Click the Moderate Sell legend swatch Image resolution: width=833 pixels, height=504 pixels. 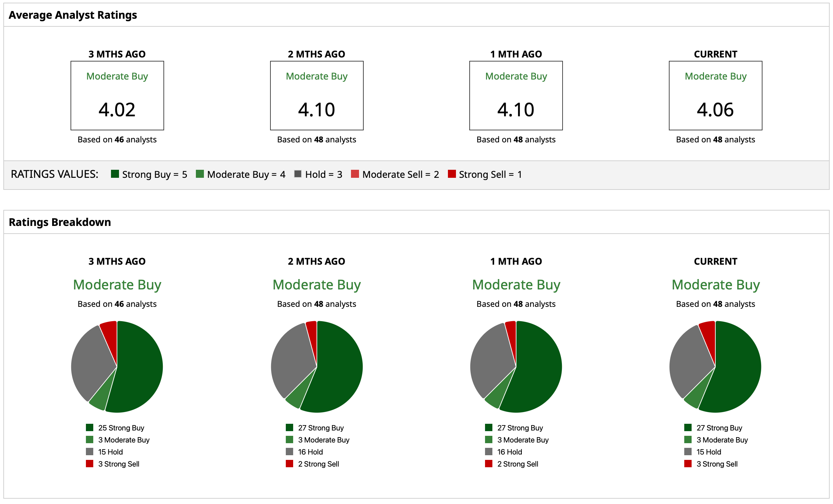(x=355, y=174)
